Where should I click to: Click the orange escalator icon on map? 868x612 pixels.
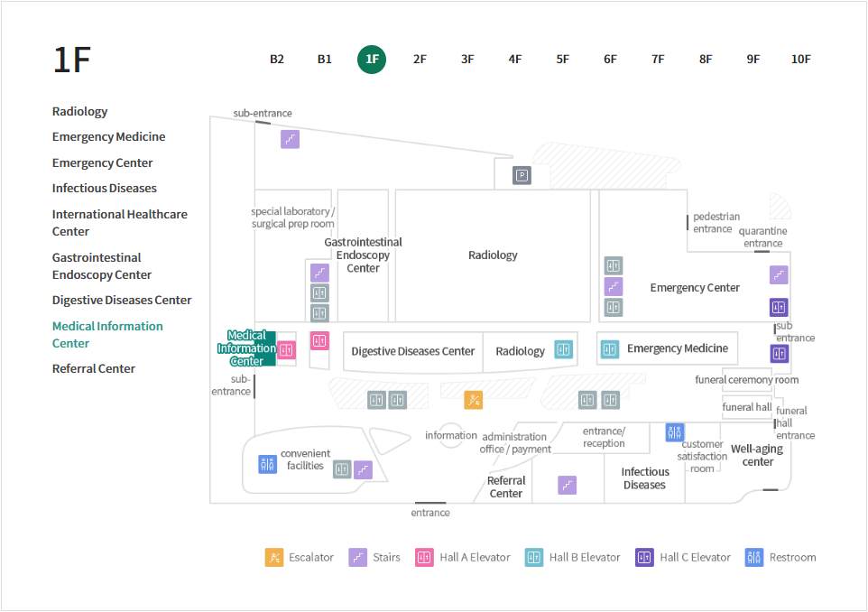click(x=474, y=400)
